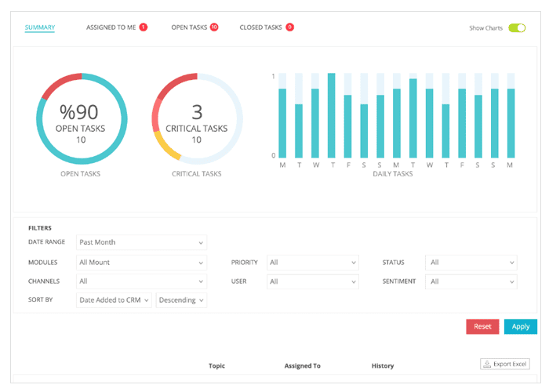Open the Descending sort order dropdown

(x=181, y=300)
